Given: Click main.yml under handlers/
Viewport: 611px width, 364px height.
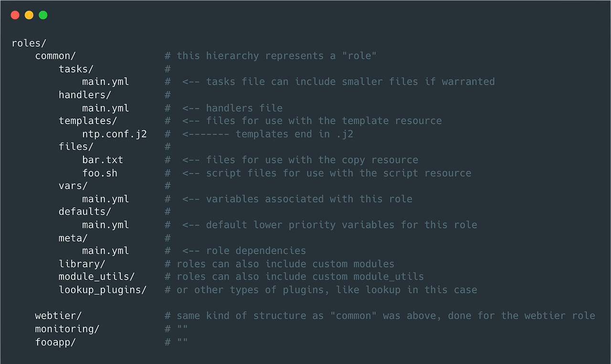Looking at the screenshot, I should click(105, 108).
